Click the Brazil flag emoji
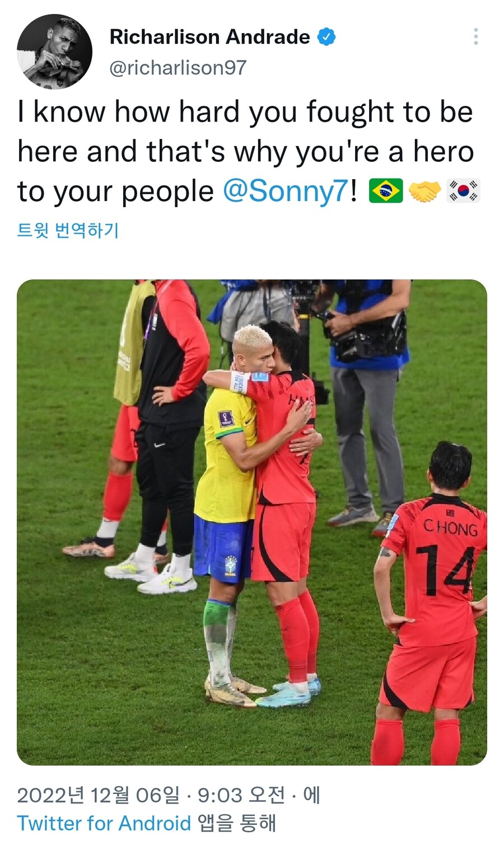 click(x=386, y=191)
